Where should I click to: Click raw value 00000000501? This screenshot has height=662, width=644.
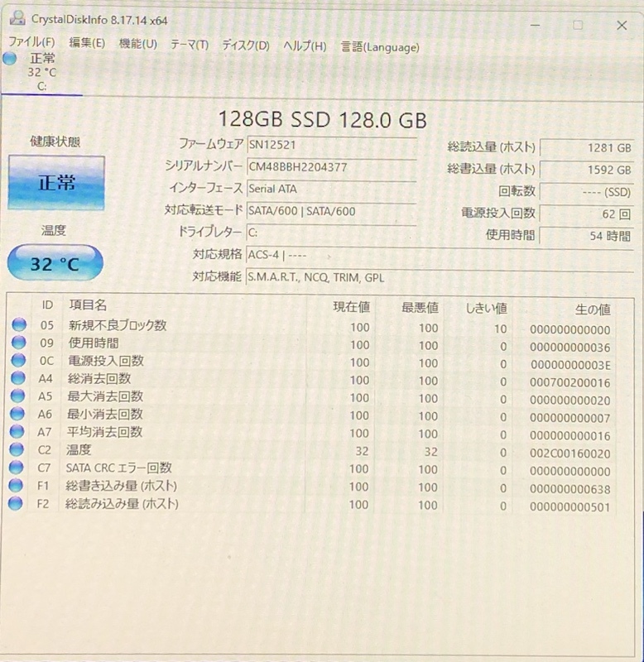pyautogui.click(x=570, y=507)
